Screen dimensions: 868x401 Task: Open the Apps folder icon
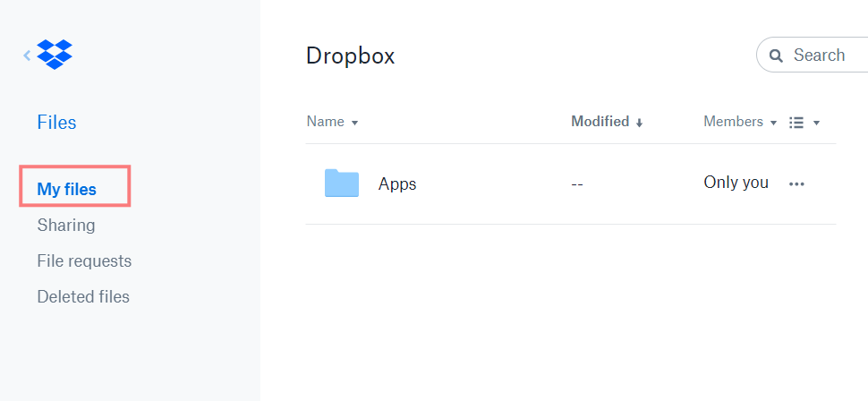(x=342, y=183)
